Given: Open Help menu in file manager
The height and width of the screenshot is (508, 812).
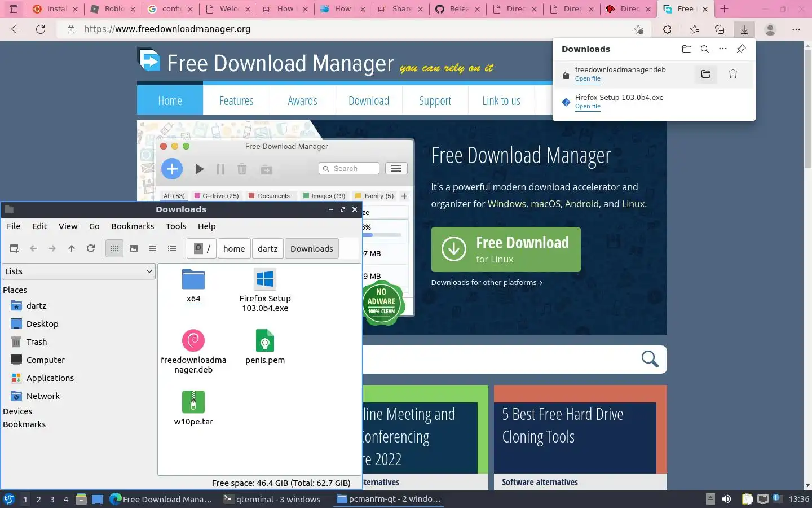Looking at the screenshot, I should 206,226.
